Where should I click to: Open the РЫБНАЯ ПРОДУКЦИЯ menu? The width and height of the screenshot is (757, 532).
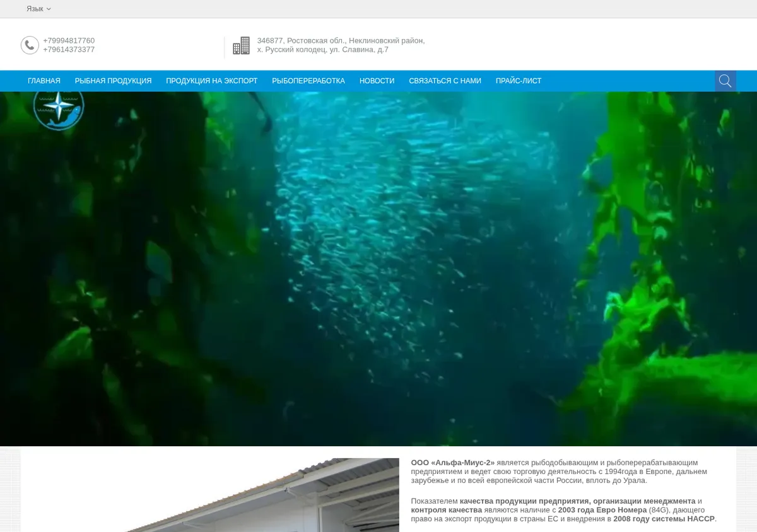pos(113,81)
